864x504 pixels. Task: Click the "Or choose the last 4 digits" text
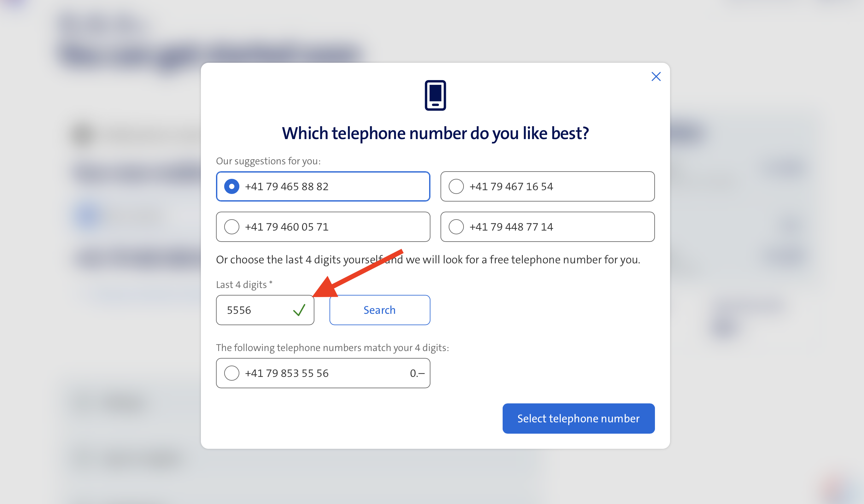(x=428, y=260)
